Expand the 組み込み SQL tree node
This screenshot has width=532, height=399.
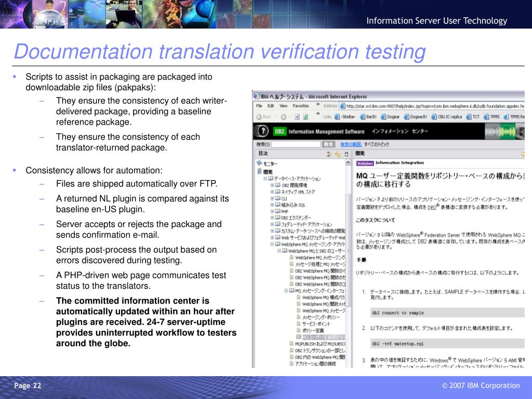272,205
